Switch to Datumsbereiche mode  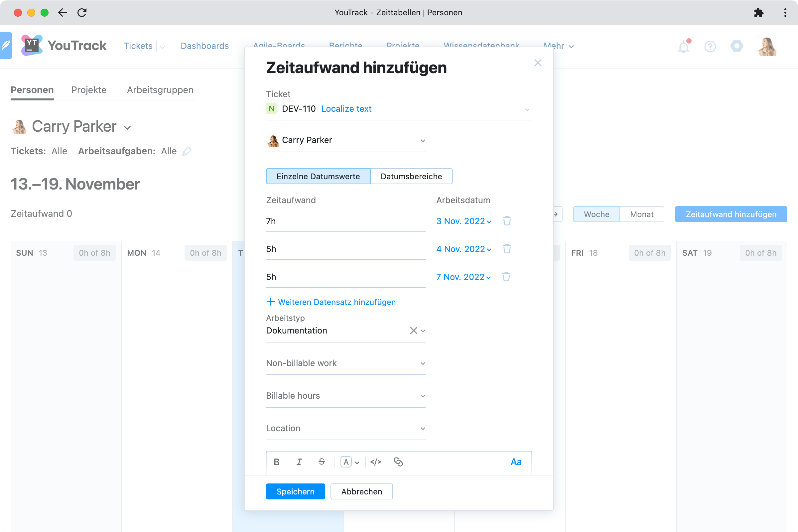[x=411, y=177]
